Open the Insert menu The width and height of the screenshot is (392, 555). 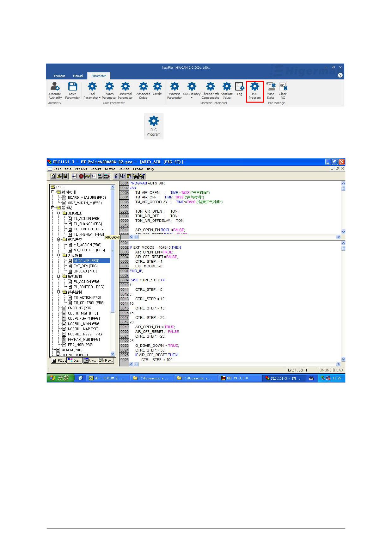click(96, 169)
